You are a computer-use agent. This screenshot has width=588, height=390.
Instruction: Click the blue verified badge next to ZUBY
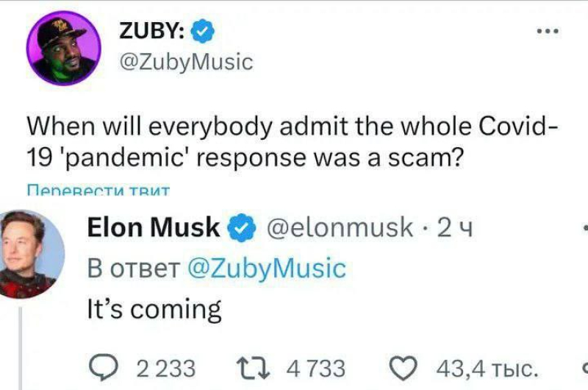203,31
